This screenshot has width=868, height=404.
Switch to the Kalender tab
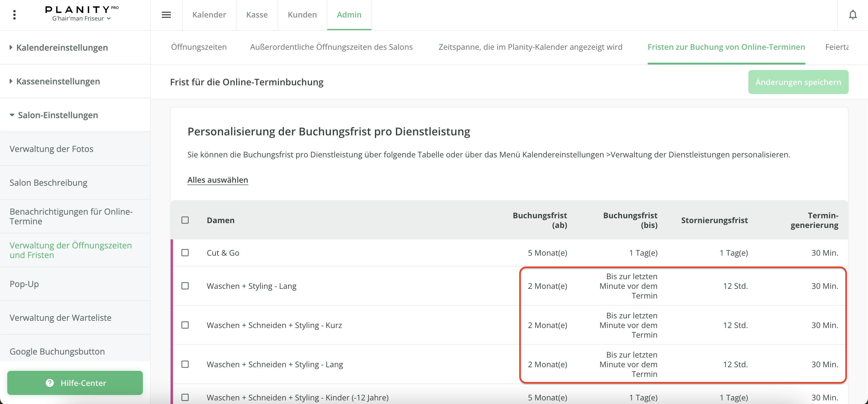(x=209, y=15)
